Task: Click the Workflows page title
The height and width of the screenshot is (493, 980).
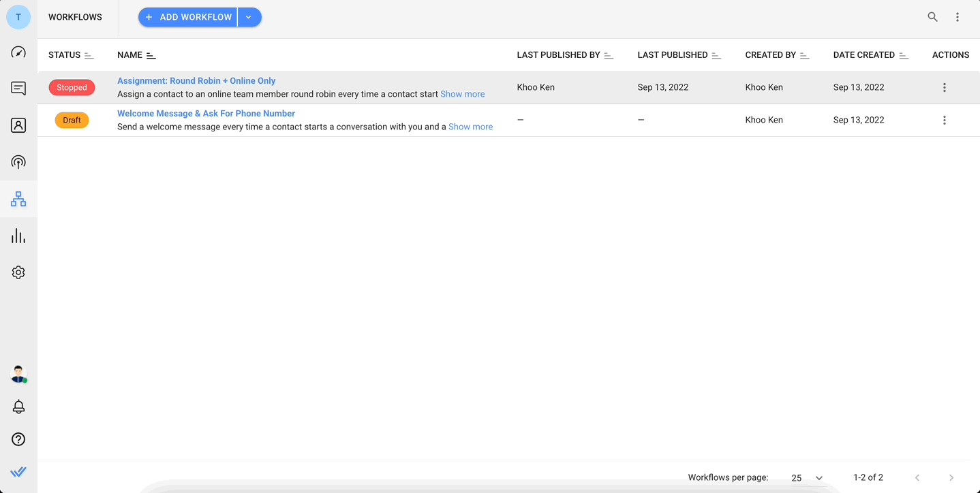Action: (x=75, y=17)
